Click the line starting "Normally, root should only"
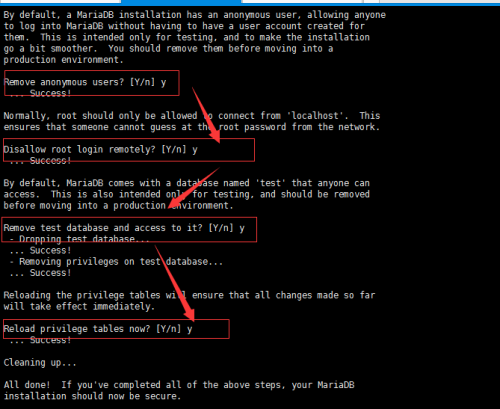The image size is (500, 409). pyautogui.click(x=192, y=116)
